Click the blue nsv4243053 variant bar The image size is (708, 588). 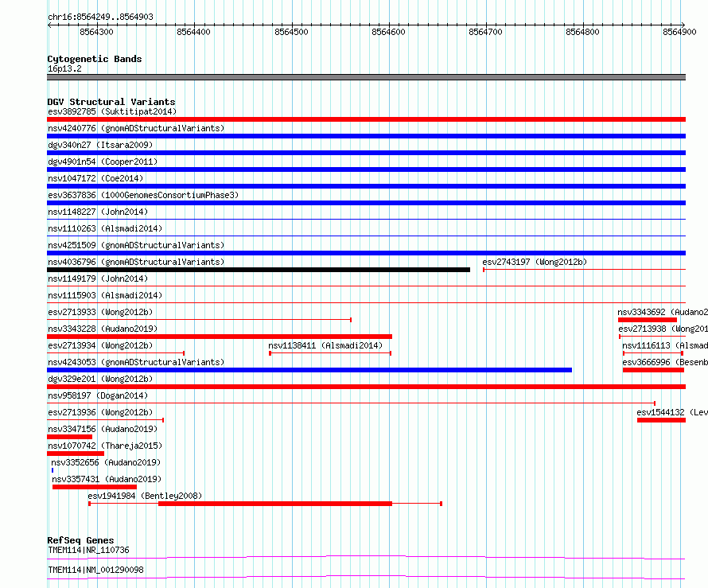(309, 370)
